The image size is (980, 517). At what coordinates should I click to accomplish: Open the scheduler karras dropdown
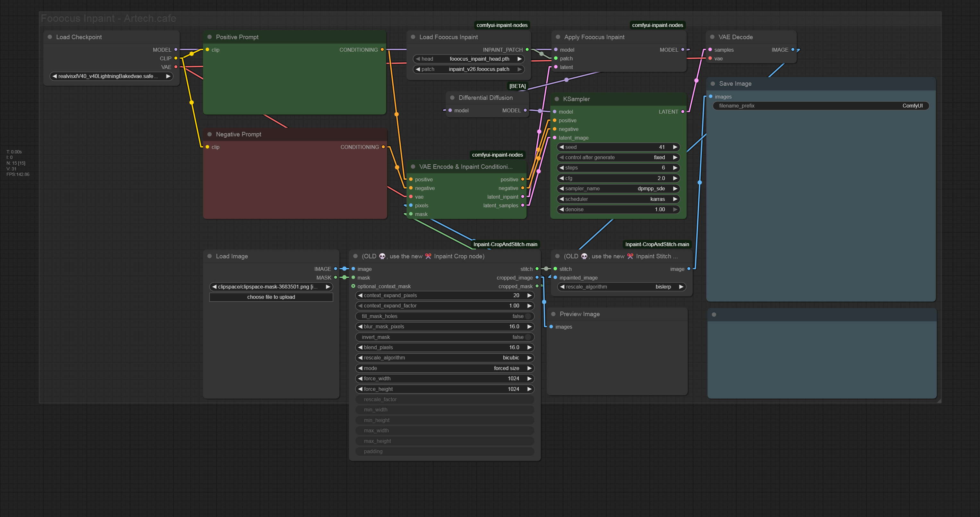(x=618, y=199)
